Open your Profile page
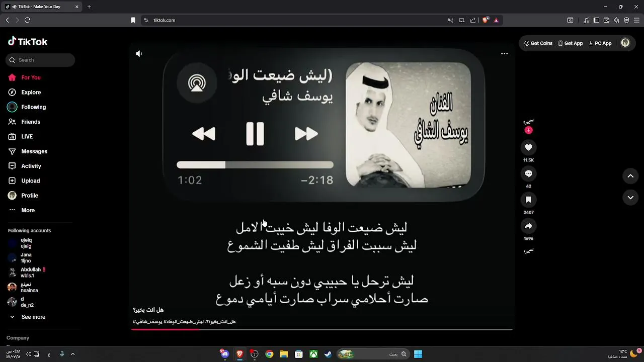This screenshot has height=362, width=644. [23, 196]
